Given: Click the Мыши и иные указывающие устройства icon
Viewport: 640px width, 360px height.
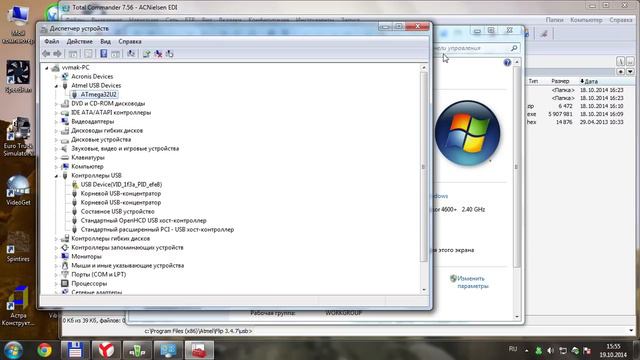Looking at the screenshot, I should 64,265.
